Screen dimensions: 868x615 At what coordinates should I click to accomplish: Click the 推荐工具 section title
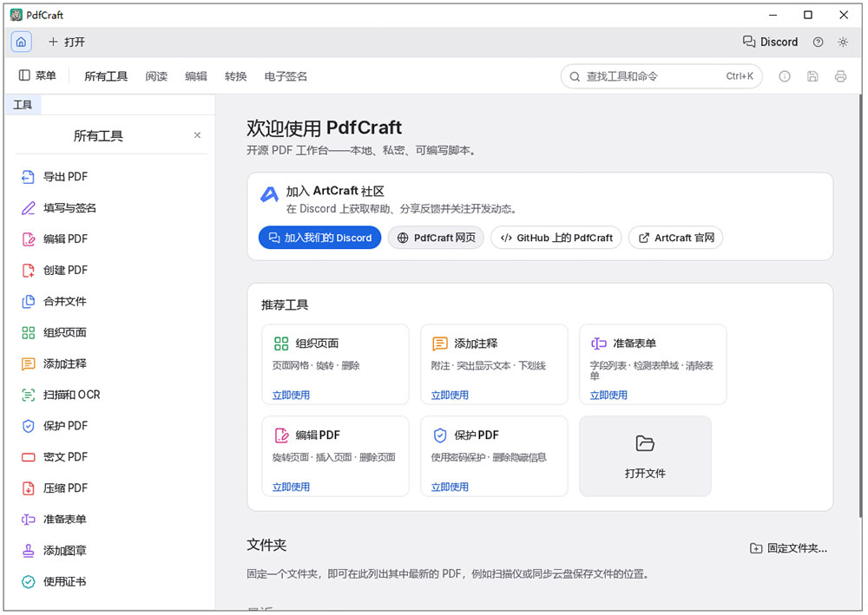click(x=285, y=304)
